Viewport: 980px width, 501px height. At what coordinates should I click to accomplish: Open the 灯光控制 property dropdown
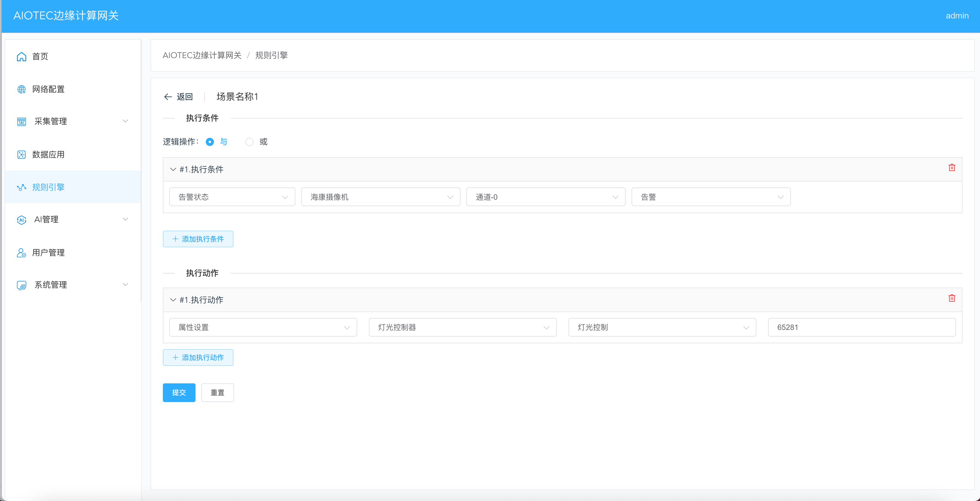point(662,327)
